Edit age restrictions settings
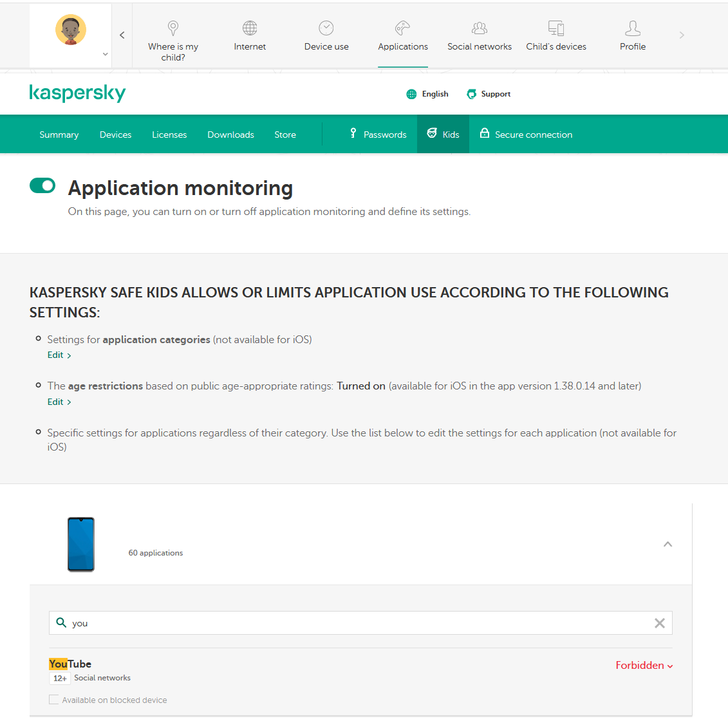 tap(59, 402)
